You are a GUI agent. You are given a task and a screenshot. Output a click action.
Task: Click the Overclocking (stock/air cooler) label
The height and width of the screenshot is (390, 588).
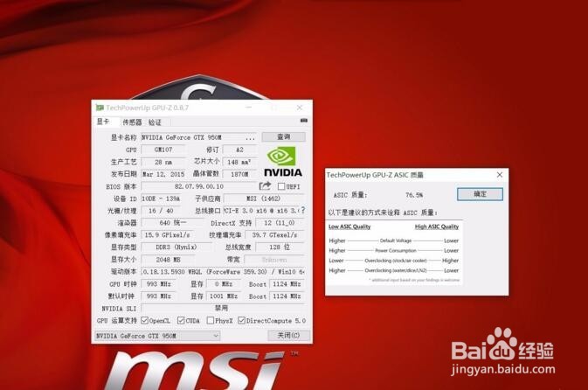(396, 261)
